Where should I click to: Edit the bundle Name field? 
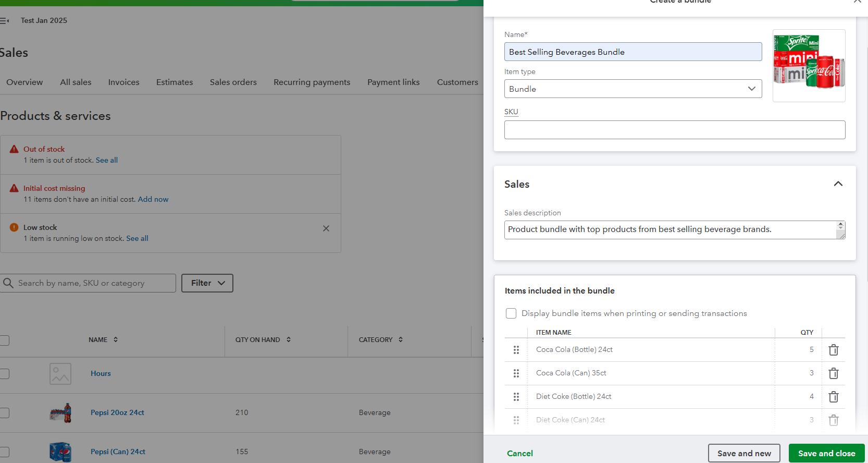pos(633,52)
